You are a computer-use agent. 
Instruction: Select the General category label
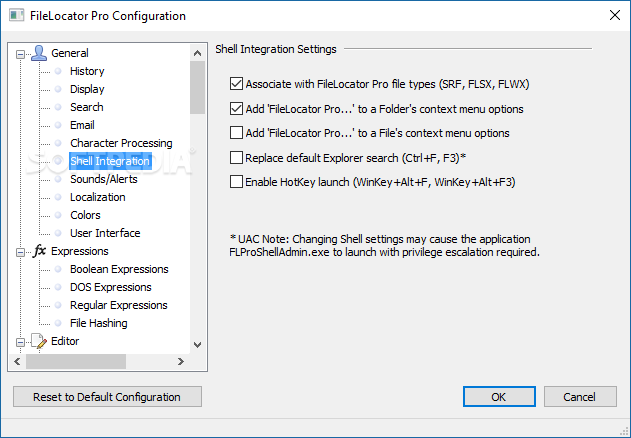coord(70,53)
